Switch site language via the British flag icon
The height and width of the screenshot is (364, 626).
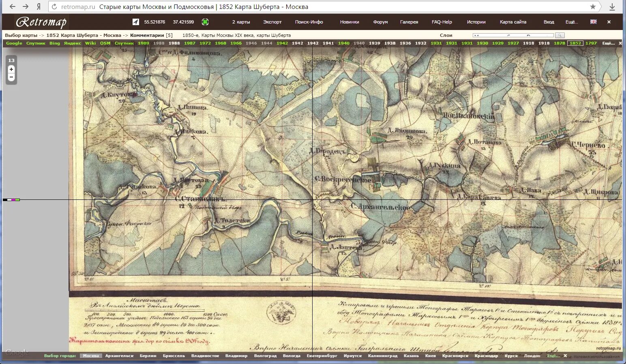(x=594, y=22)
